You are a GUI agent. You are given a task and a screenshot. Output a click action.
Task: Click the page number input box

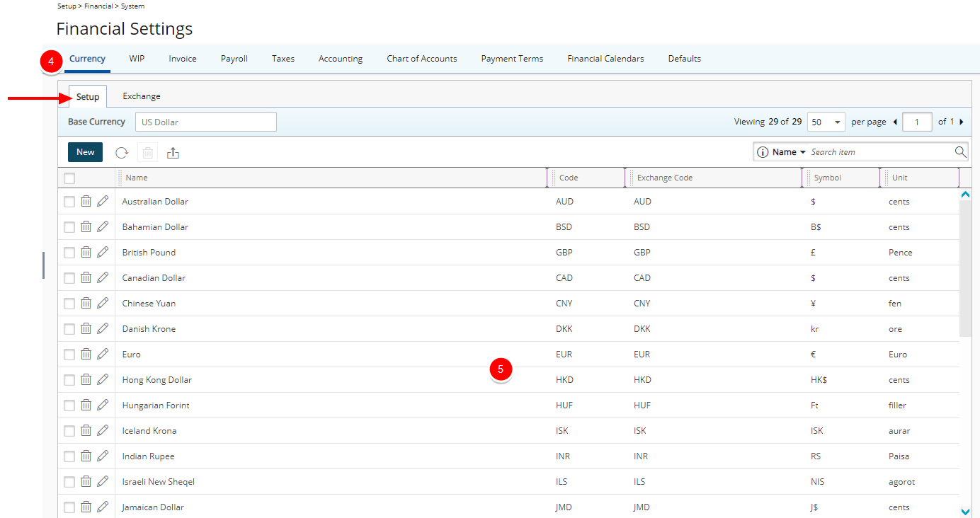918,122
